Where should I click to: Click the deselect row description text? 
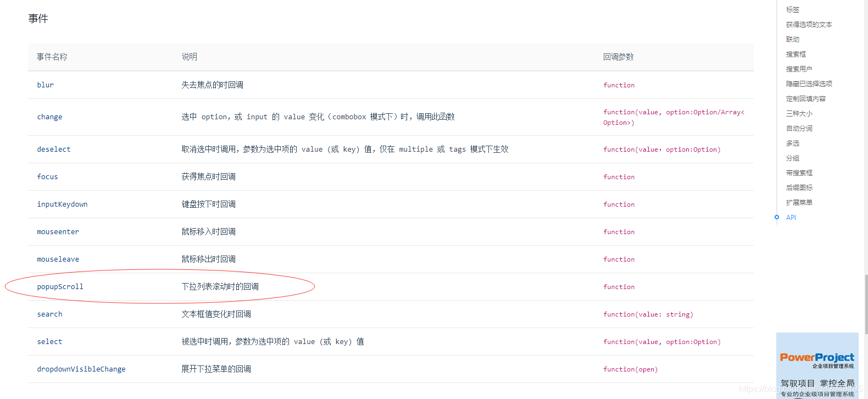(345, 149)
